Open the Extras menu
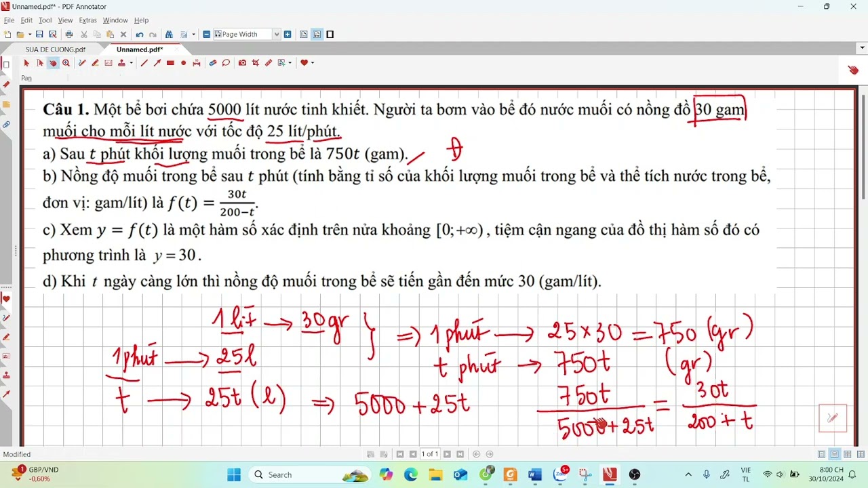The width and height of the screenshot is (868, 488). (x=87, y=20)
